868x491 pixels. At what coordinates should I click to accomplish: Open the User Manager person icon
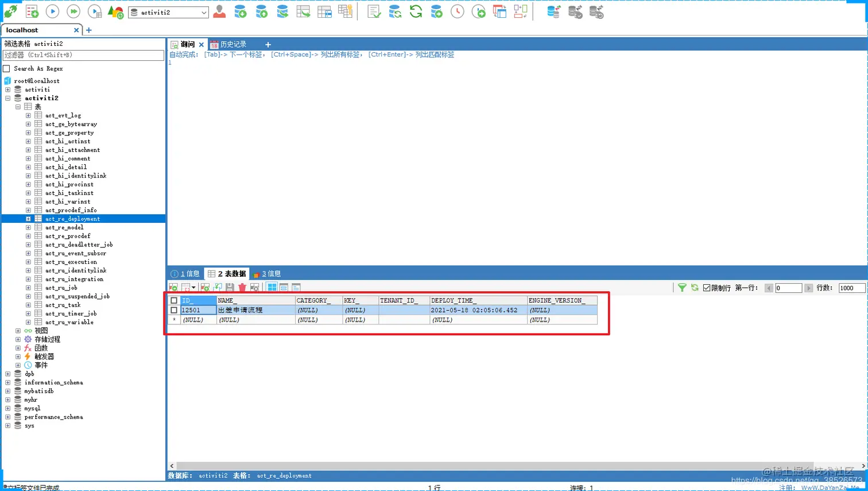click(219, 11)
